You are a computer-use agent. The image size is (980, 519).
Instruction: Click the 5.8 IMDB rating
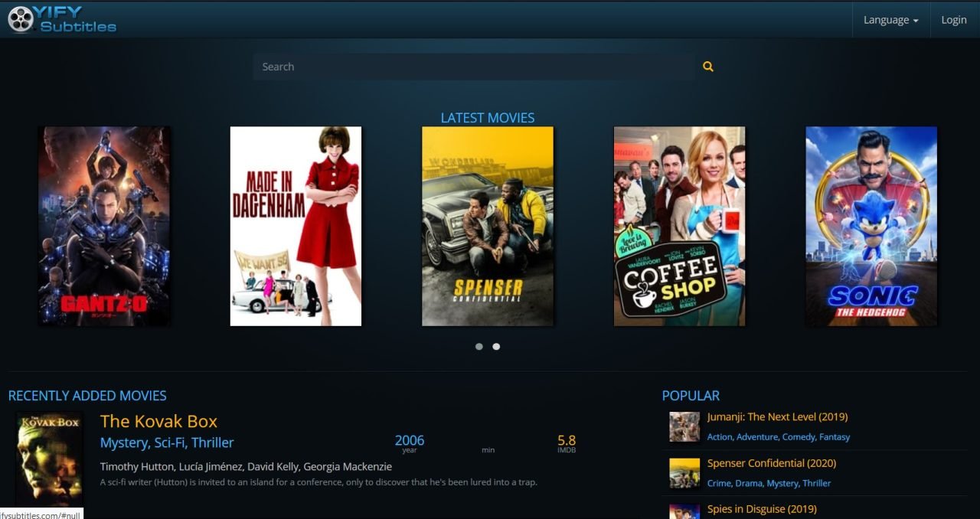point(567,440)
